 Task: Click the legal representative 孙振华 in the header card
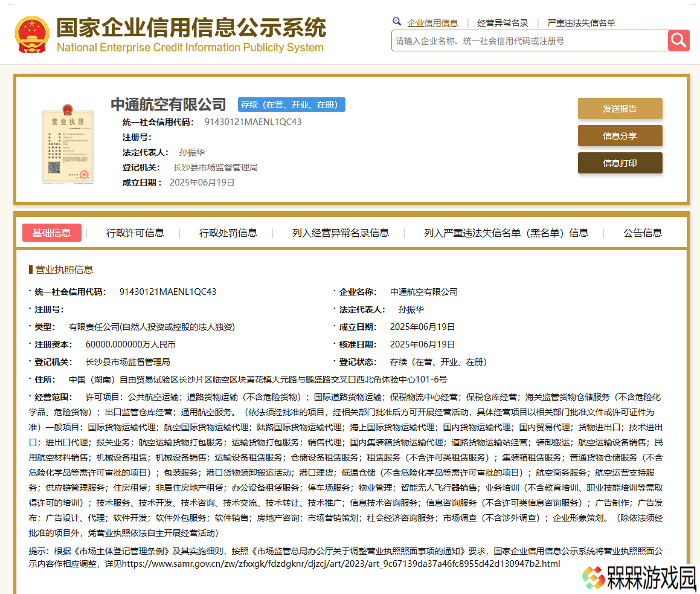coord(192,152)
